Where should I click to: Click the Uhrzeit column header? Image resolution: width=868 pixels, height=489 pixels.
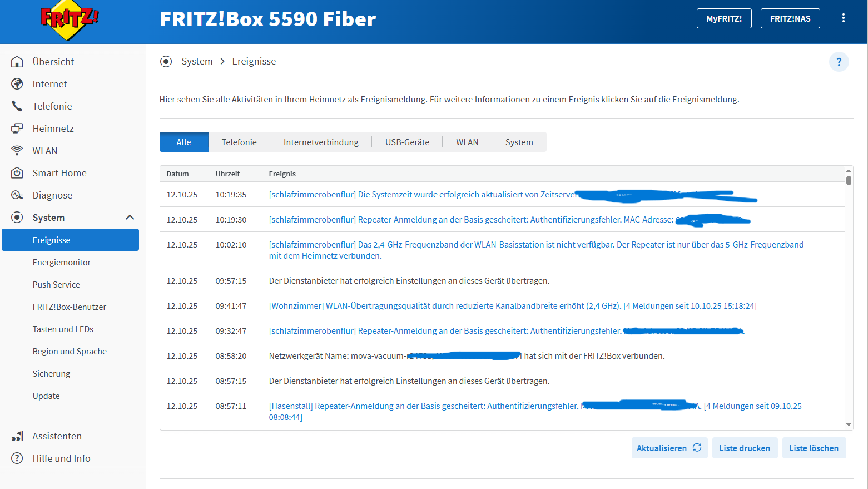point(227,174)
